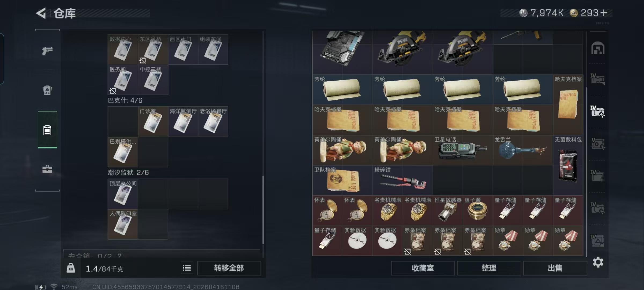
Task: Pick the 卫星电话 satellite phone item
Action: (x=463, y=150)
